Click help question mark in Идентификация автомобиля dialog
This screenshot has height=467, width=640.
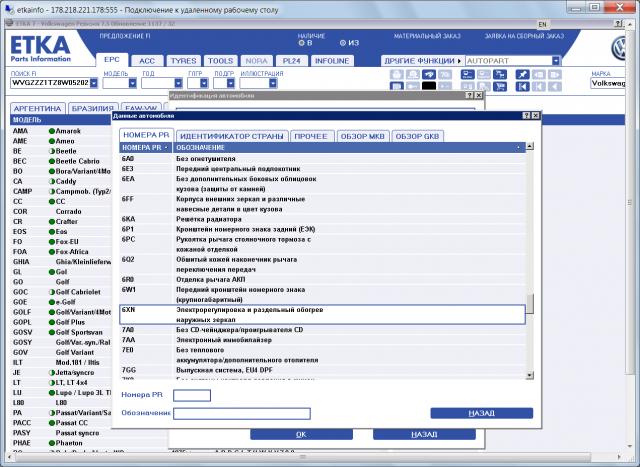(470, 96)
